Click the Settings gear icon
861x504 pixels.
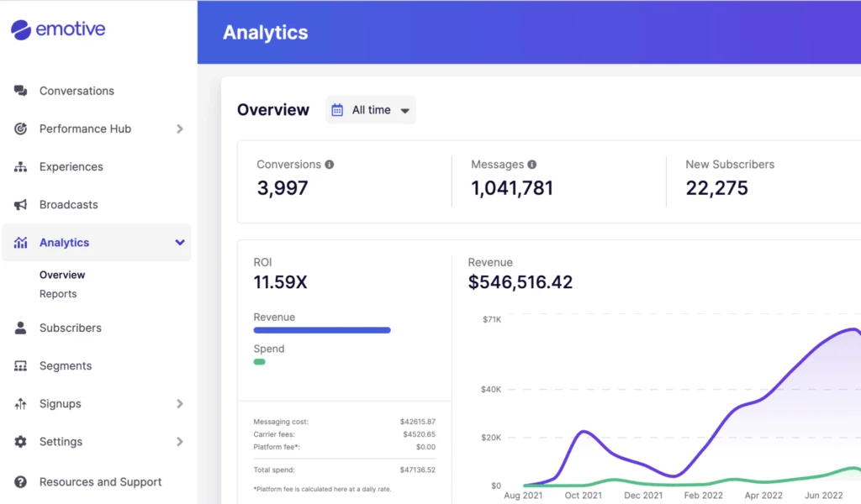[x=20, y=442]
